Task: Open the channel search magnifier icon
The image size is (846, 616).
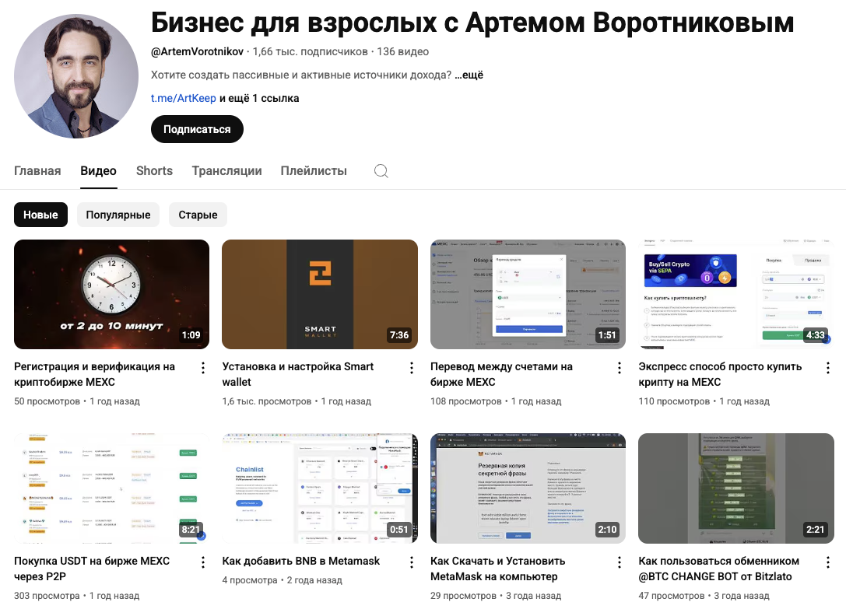Action: (x=381, y=171)
